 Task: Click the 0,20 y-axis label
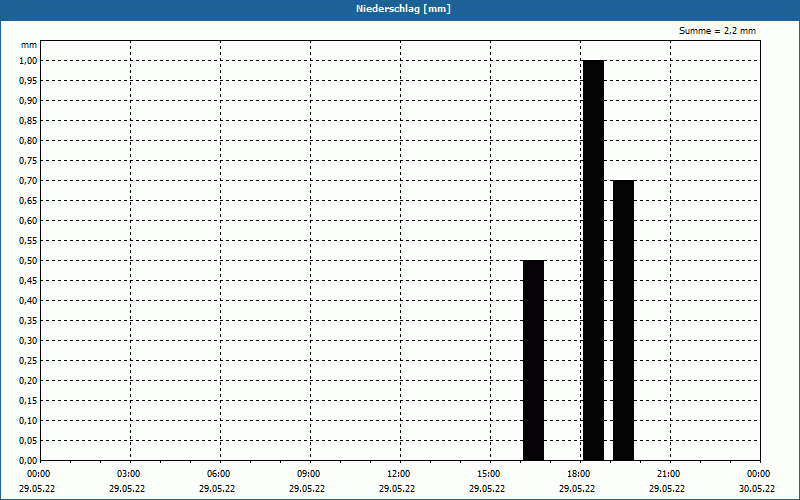28,381
